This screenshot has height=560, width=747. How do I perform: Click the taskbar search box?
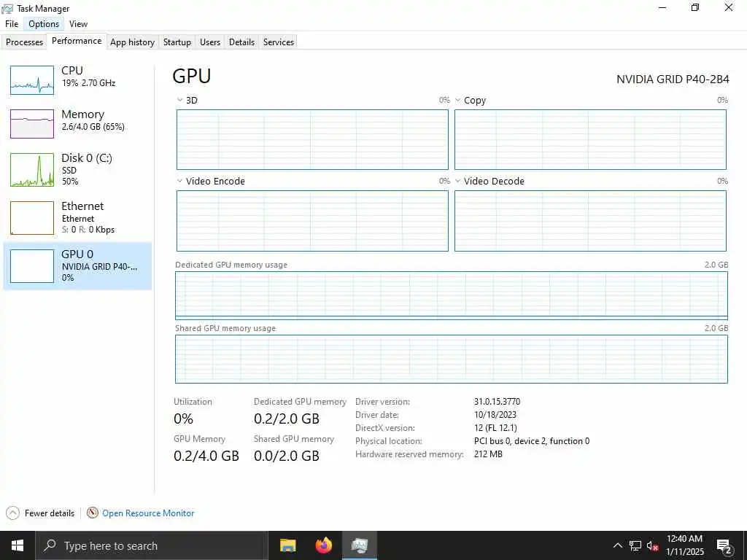coord(152,545)
